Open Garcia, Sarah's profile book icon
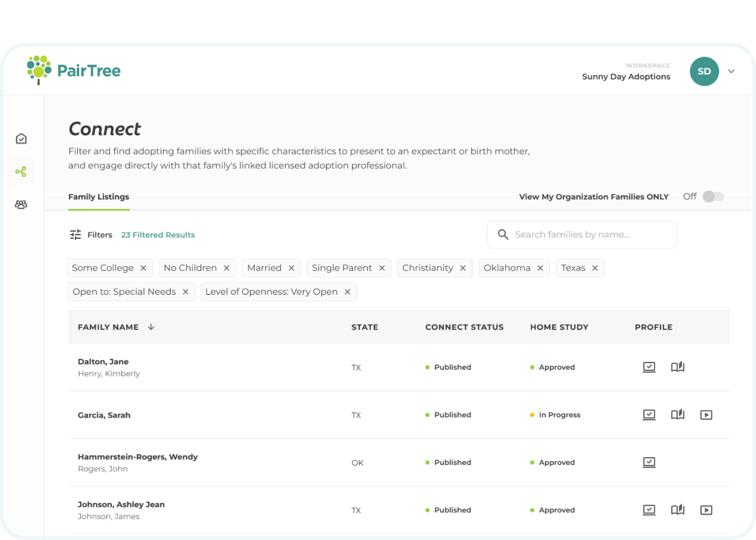 pos(677,415)
